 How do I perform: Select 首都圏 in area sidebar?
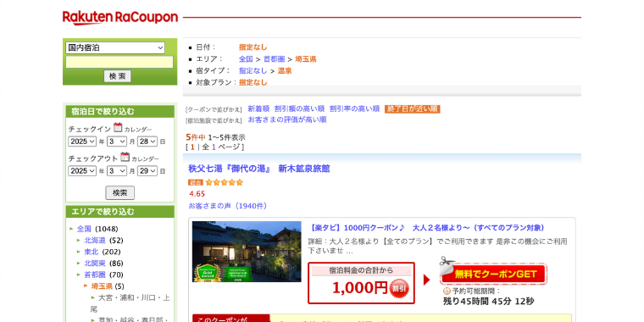(95, 275)
